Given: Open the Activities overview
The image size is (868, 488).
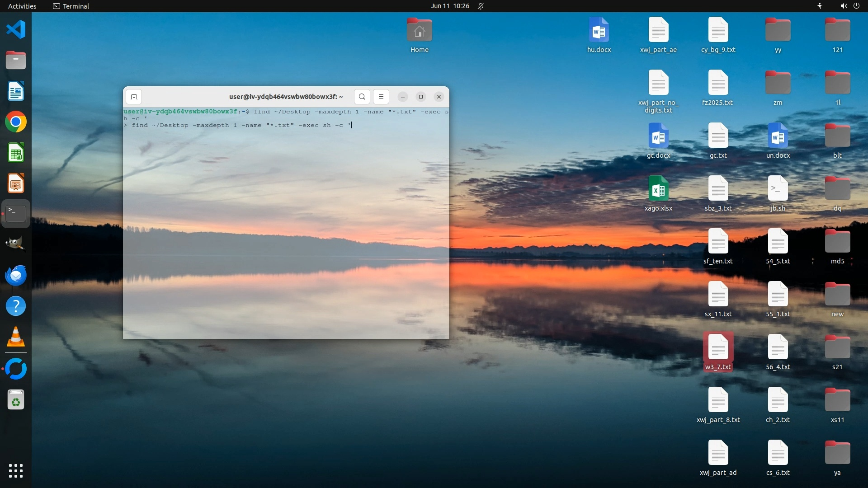Looking at the screenshot, I should pyautogui.click(x=22, y=6).
